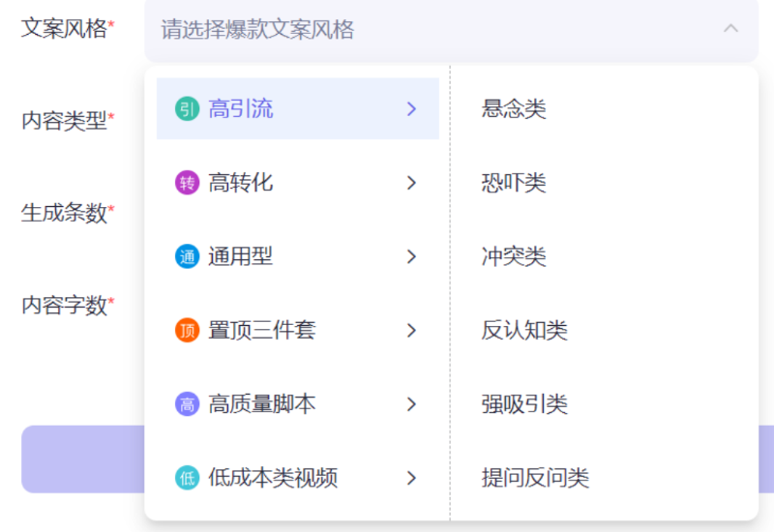774x532 pixels.
Task: Expand the 通用型 submenu chevron
Action: click(411, 256)
